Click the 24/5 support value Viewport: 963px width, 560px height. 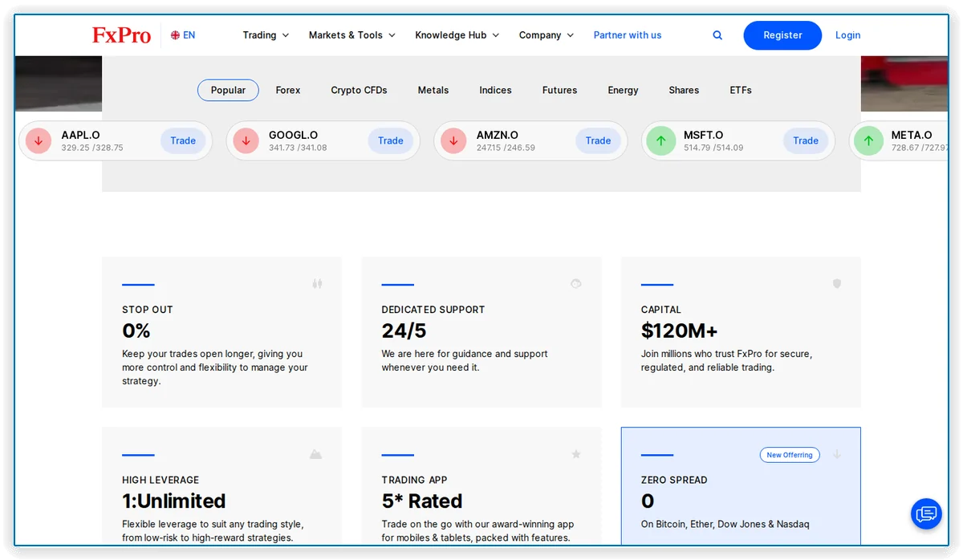click(x=402, y=331)
